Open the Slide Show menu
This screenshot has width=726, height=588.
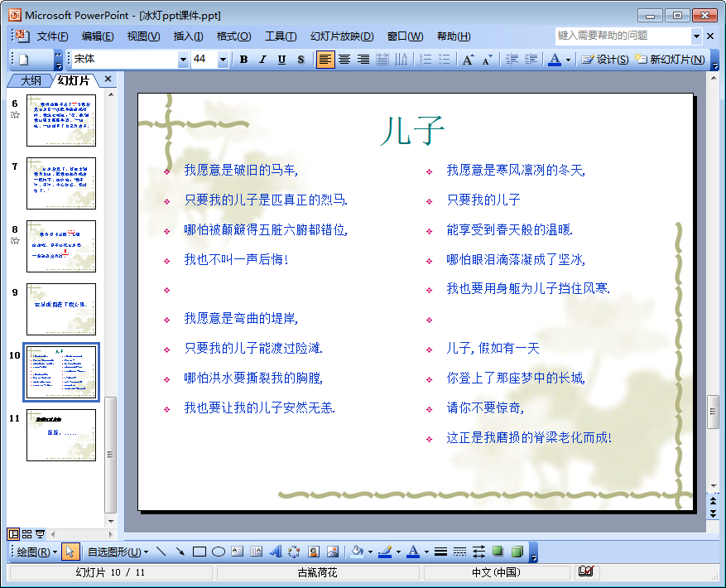click(x=342, y=36)
